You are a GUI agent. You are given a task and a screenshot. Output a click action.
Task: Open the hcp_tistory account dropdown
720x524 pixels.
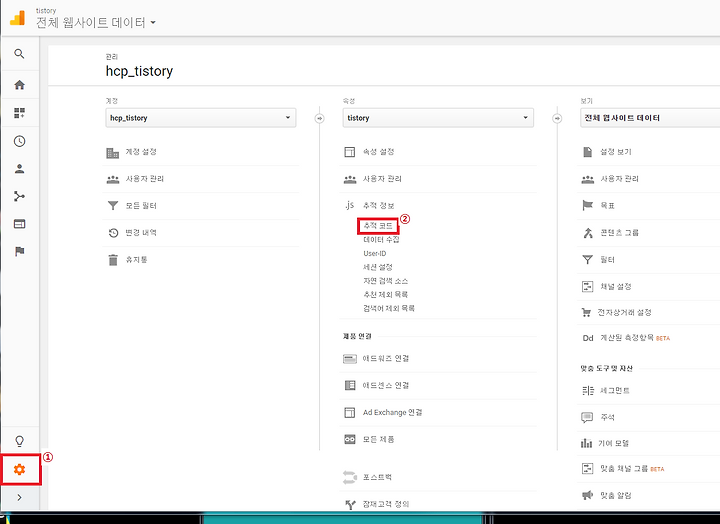point(201,118)
